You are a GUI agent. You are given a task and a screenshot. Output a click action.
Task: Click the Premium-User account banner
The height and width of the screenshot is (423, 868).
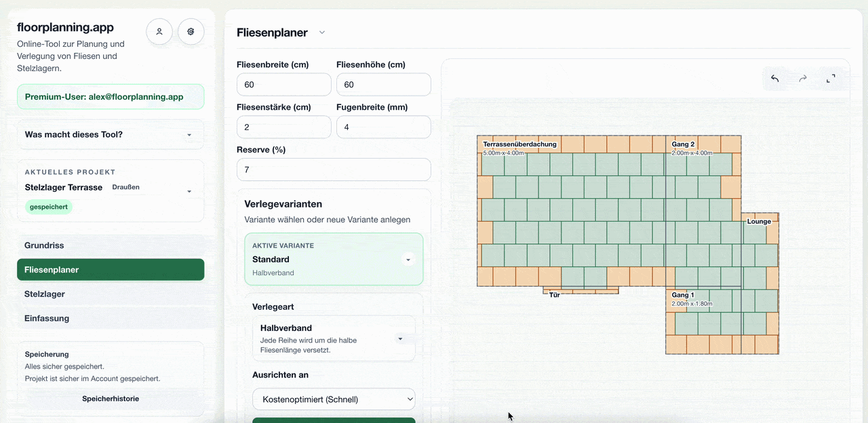(x=111, y=97)
